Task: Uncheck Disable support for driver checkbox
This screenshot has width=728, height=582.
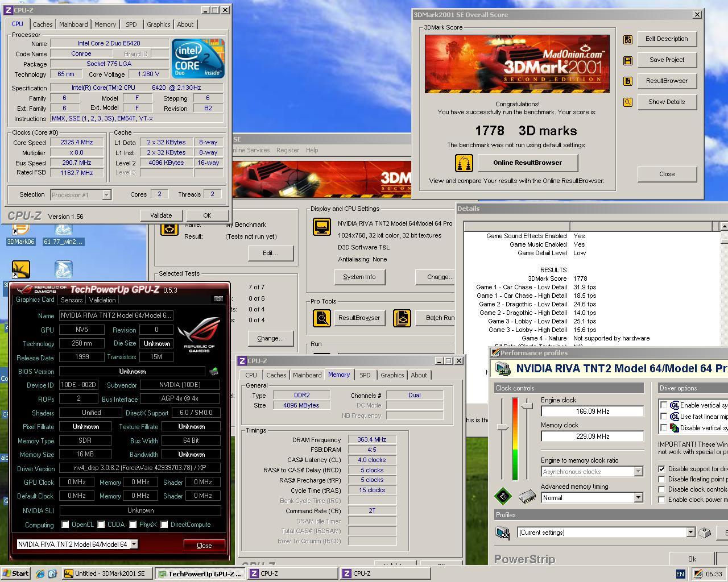Action: pyautogui.click(x=661, y=469)
